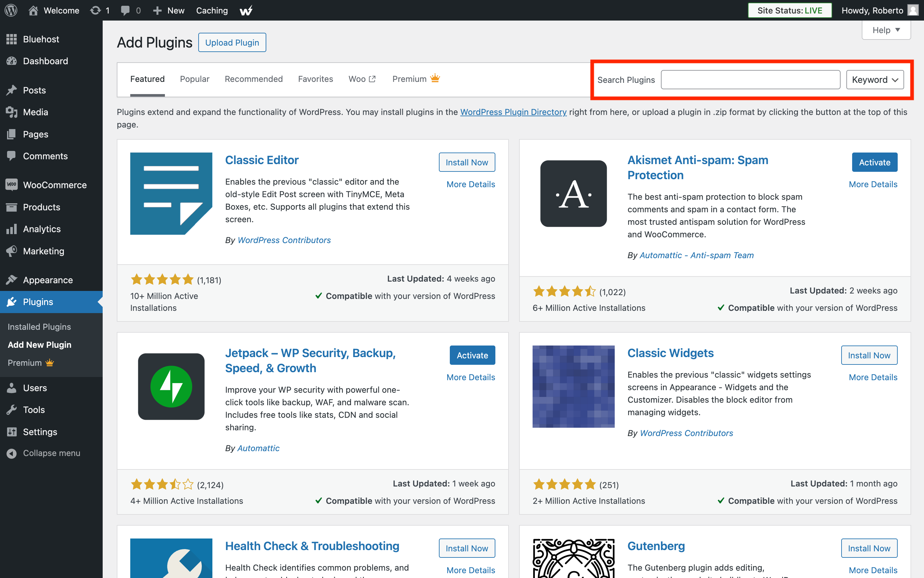Open WordPress Contributors link under Classic Editor

[284, 240]
